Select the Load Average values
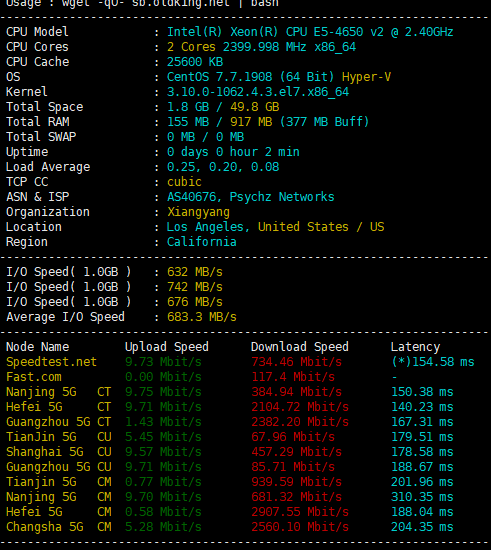 click(x=223, y=167)
